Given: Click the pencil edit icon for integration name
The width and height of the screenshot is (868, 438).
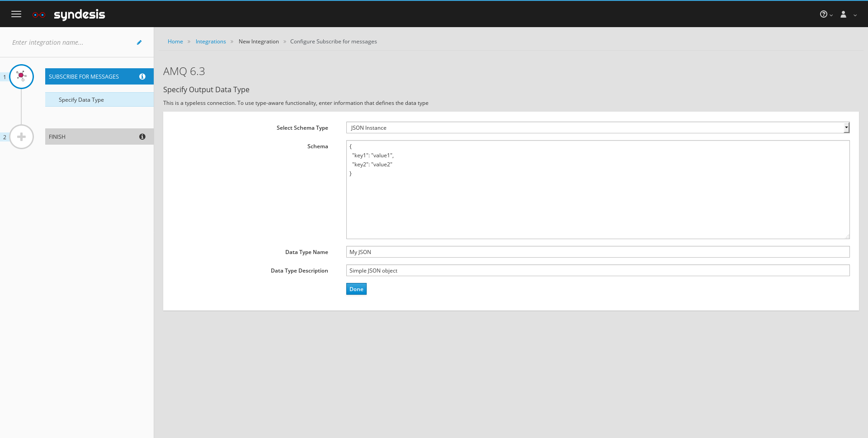Looking at the screenshot, I should 139,42.
